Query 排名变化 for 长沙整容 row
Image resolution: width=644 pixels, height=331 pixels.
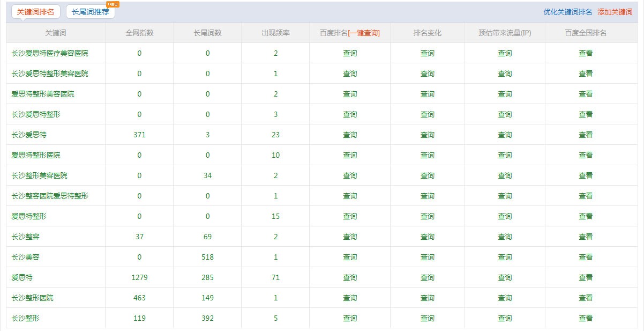click(x=428, y=237)
